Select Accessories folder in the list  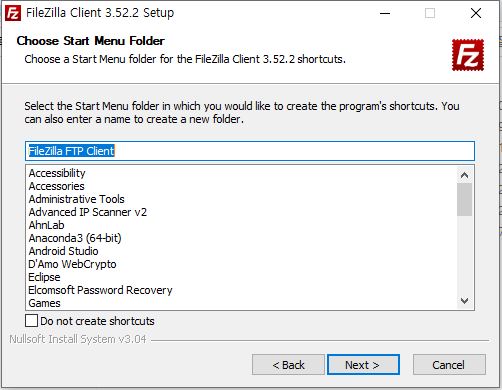(x=57, y=186)
